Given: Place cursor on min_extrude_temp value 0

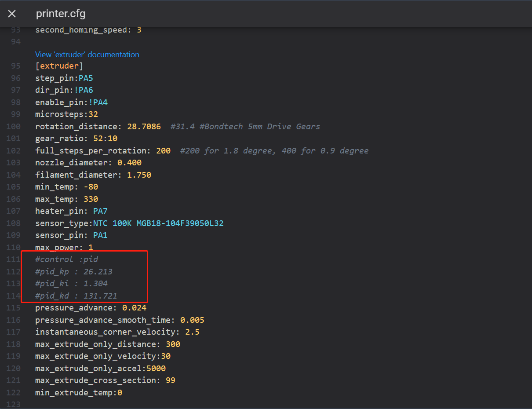Looking at the screenshot, I should tap(120, 392).
